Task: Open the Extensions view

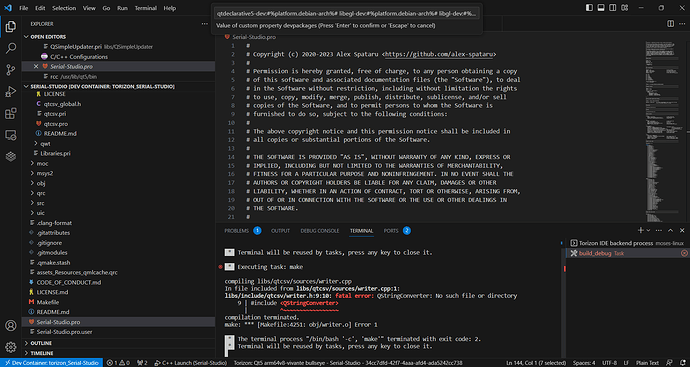Action: coord(11,114)
